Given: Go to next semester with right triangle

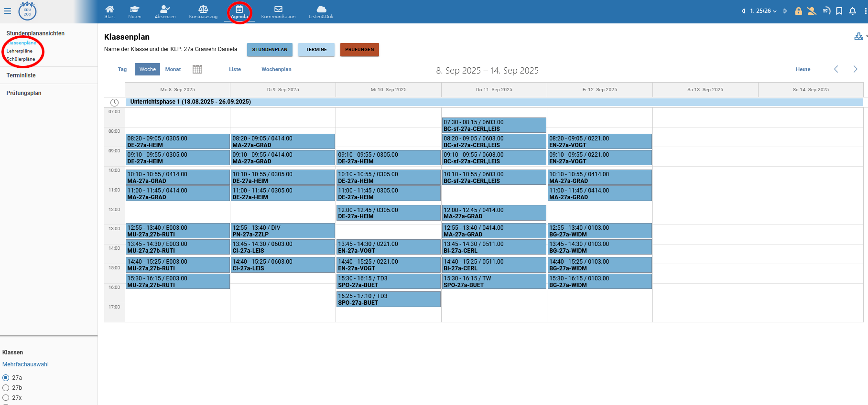Looking at the screenshot, I should (785, 11).
